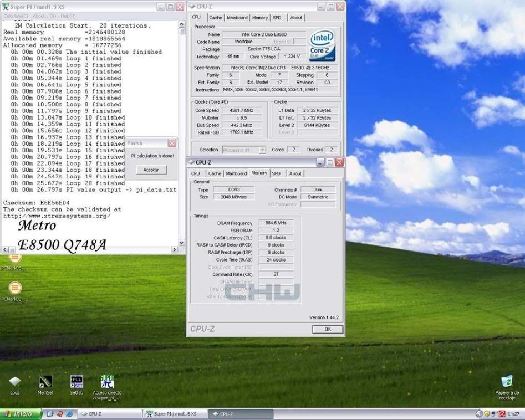Click the FSB:DRAM value '1:2'
This screenshot has height=420, width=525.
(x=276, y=231)
